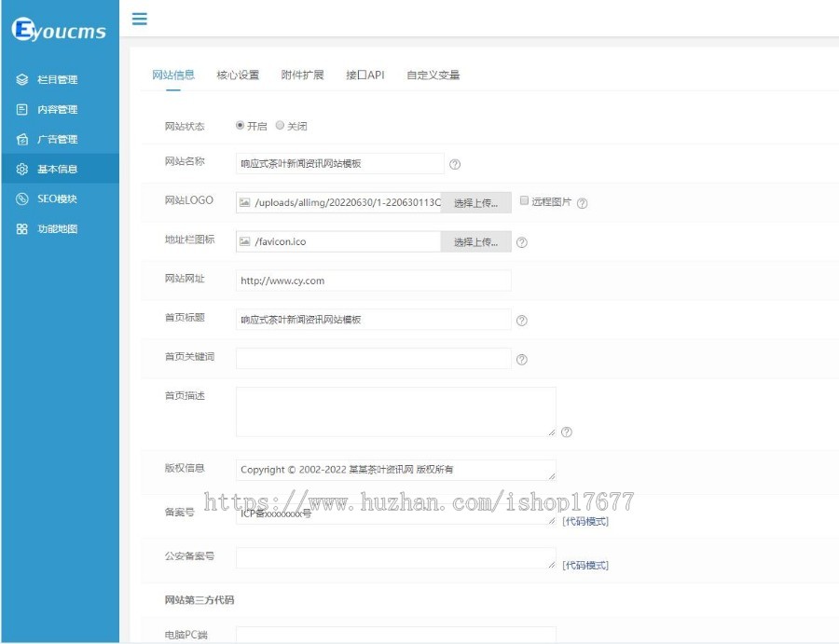
Task: Switch to the 附件扩展 tab
Action: 303,75
